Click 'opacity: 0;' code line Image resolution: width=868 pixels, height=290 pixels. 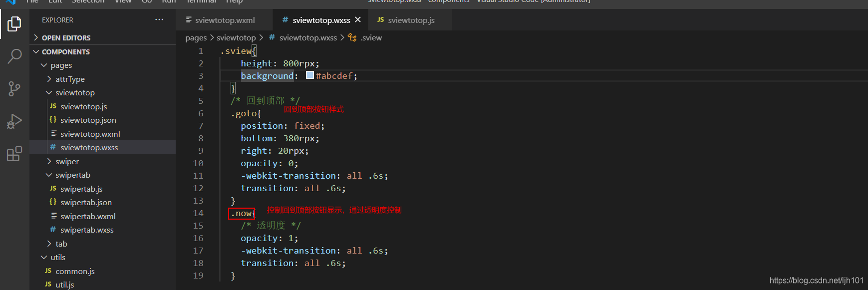pyautogui.click(x=270, y=163)
